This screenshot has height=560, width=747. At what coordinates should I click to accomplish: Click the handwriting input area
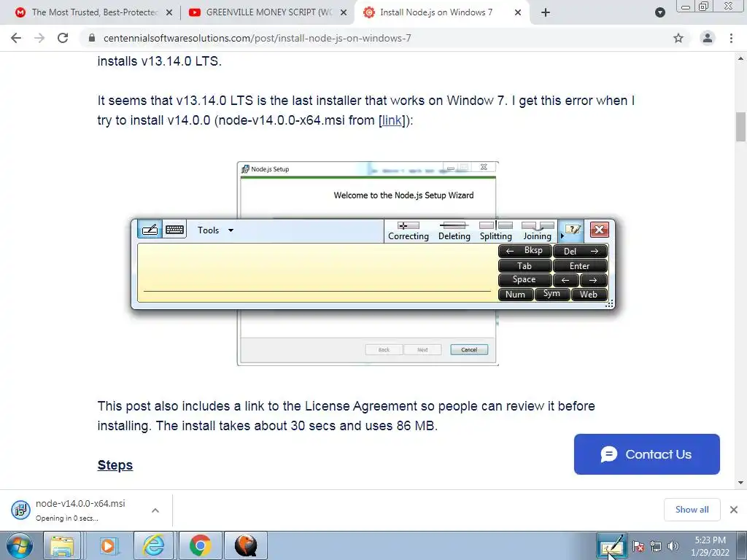click(317, 273)
